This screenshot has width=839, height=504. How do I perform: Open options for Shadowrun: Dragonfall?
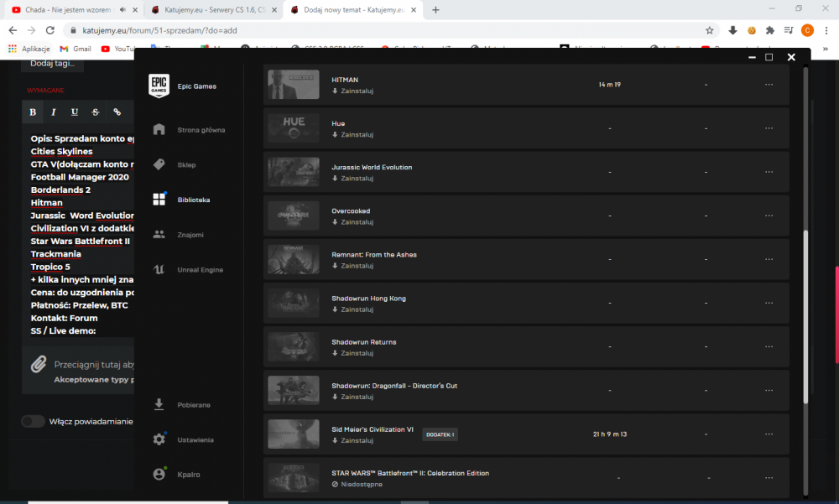(x=769, y=391)
